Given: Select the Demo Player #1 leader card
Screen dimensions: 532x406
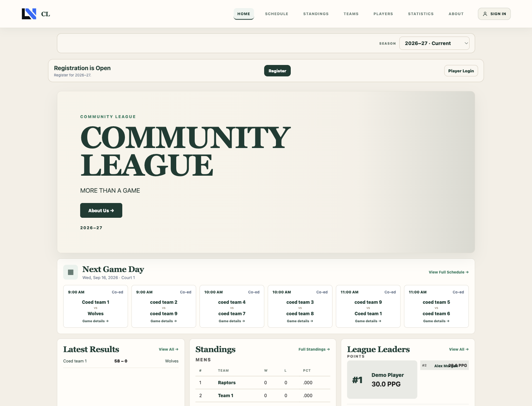Looking at the screenshot, I should click(382, 380).
